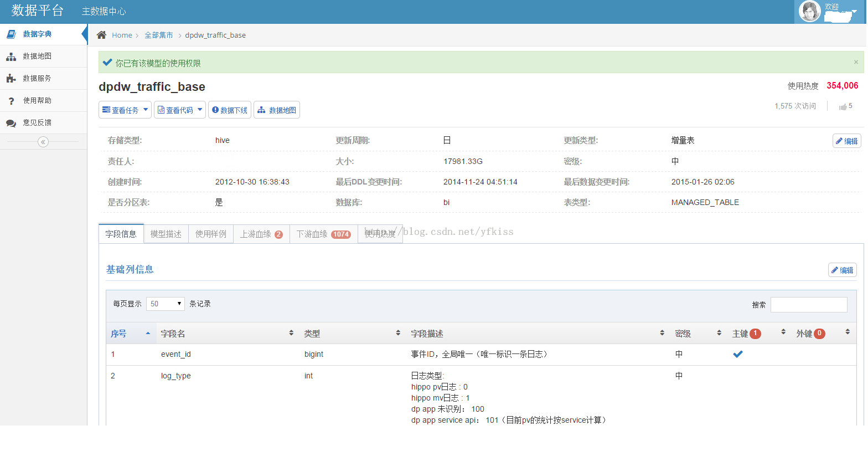
Task: Click the 数据下线 button
Action: coord(230,110)
